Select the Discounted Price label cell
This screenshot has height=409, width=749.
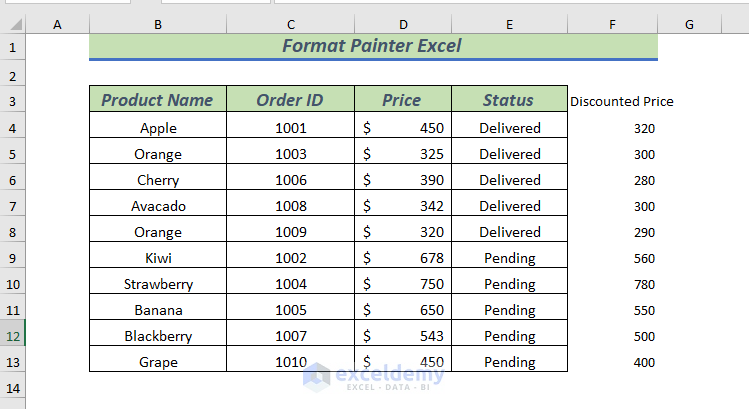[x=621, y=101]
